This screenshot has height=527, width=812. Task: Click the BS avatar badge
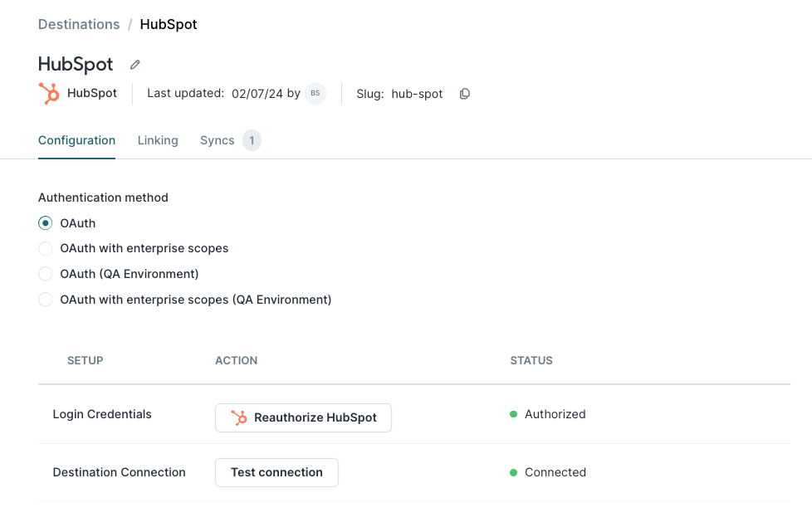pos(315,93)
